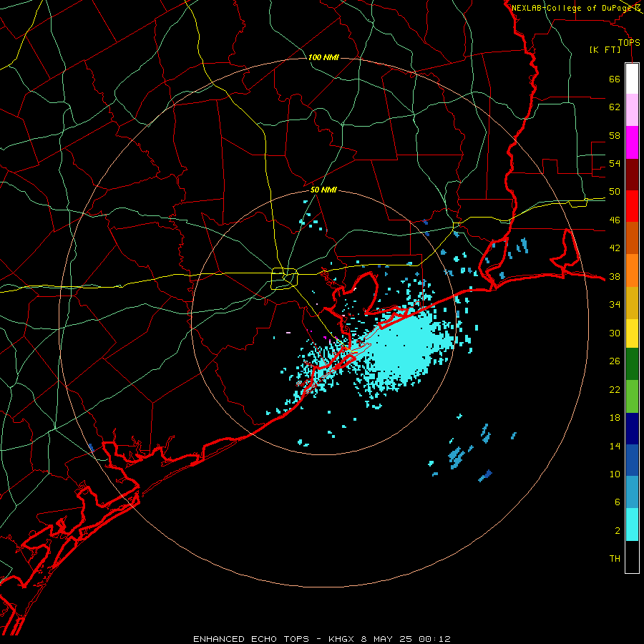
Task: Click the "KHGX" station identifier
Action: point(343,639)
